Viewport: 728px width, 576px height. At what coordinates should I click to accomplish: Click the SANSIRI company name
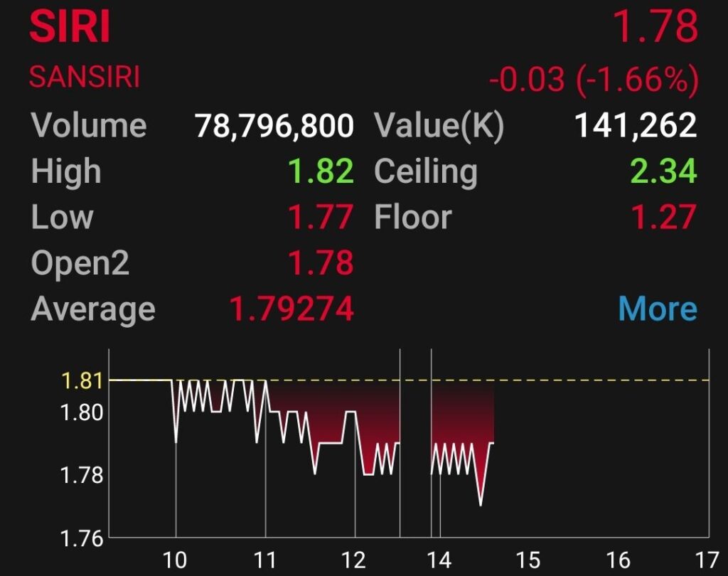[x=85, y=77]
